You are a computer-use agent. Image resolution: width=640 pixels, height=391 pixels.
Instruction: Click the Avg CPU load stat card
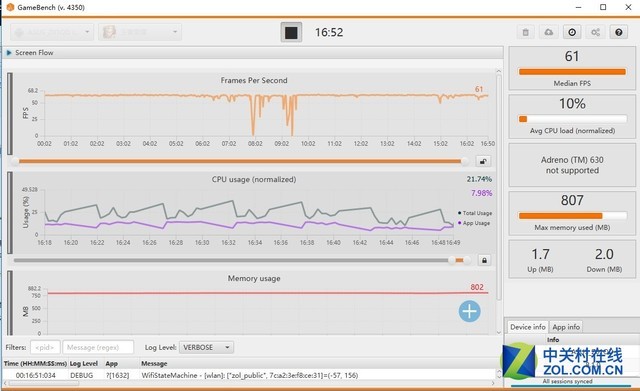(572, 117)
